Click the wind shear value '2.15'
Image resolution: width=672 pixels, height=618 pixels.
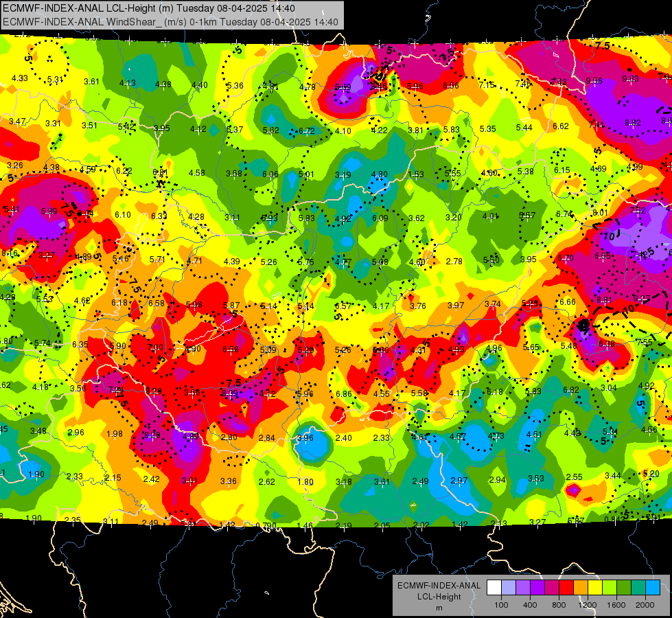(113, 478)
